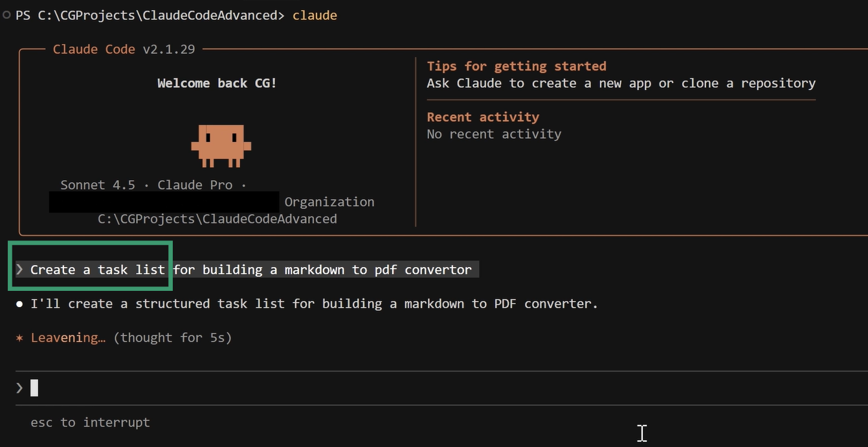Click the working directory path under Organization
This screenshot has width=868, height=447.
pos(217,219)
